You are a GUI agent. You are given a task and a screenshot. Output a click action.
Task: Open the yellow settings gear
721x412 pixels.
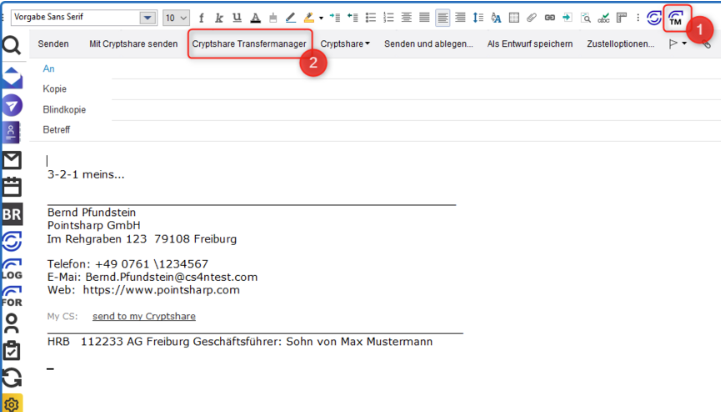coord(12,404)
